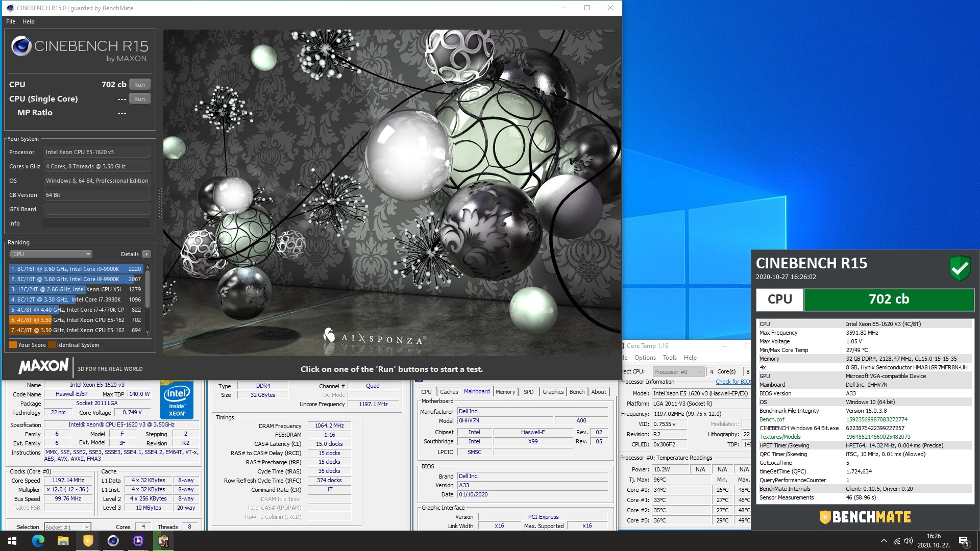Click Textures/Models link in BenchMate panel
Viewport: 980px width, 551px height.
pos(780,437)
